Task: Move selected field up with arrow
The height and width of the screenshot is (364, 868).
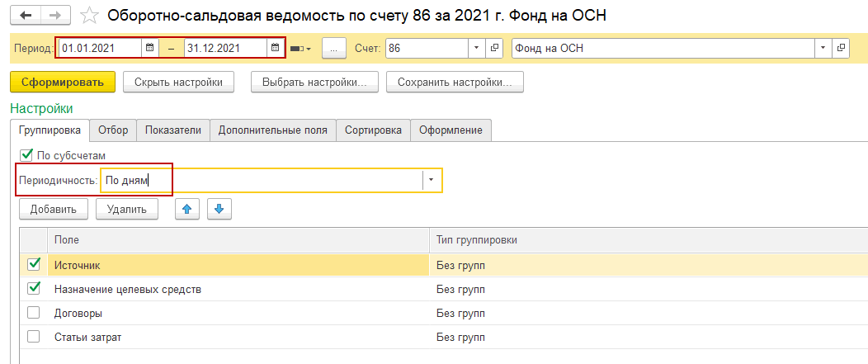Action: coord(187,210)
